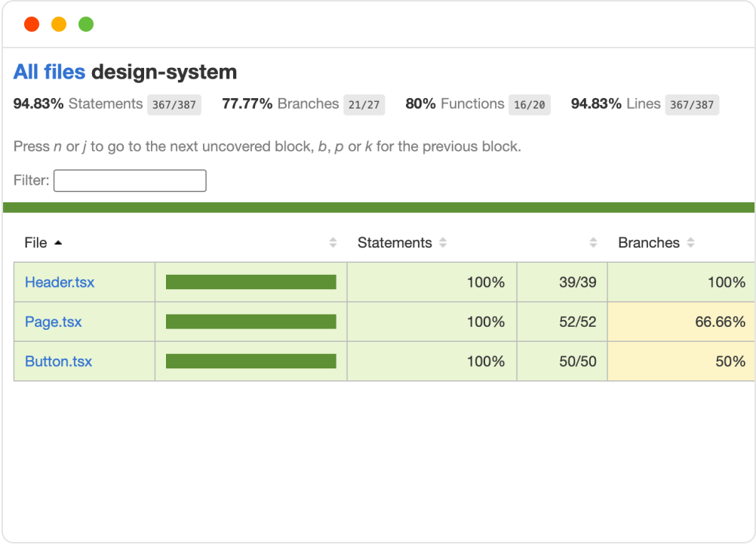Click the sorter icon above the coverage bar column

tap(333, 242)
